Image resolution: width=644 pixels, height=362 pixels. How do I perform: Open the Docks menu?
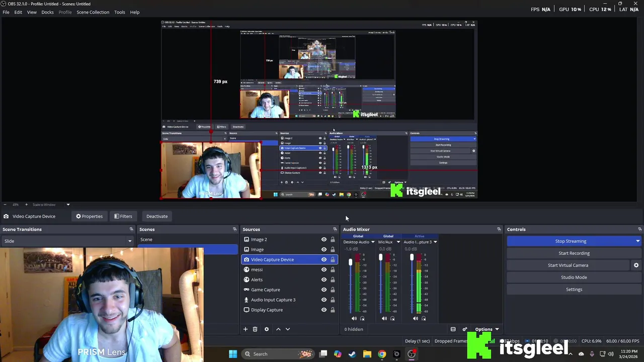[47, 12]
